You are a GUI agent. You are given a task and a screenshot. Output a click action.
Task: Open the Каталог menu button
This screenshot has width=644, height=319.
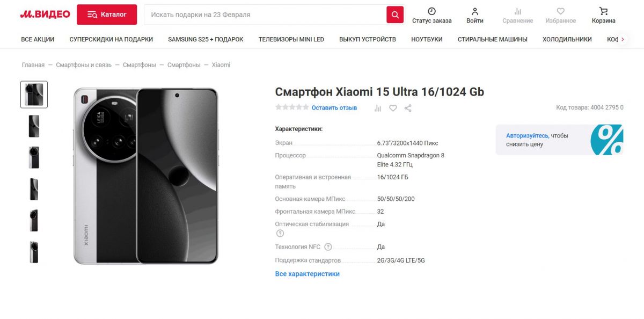tap(107, 15)
